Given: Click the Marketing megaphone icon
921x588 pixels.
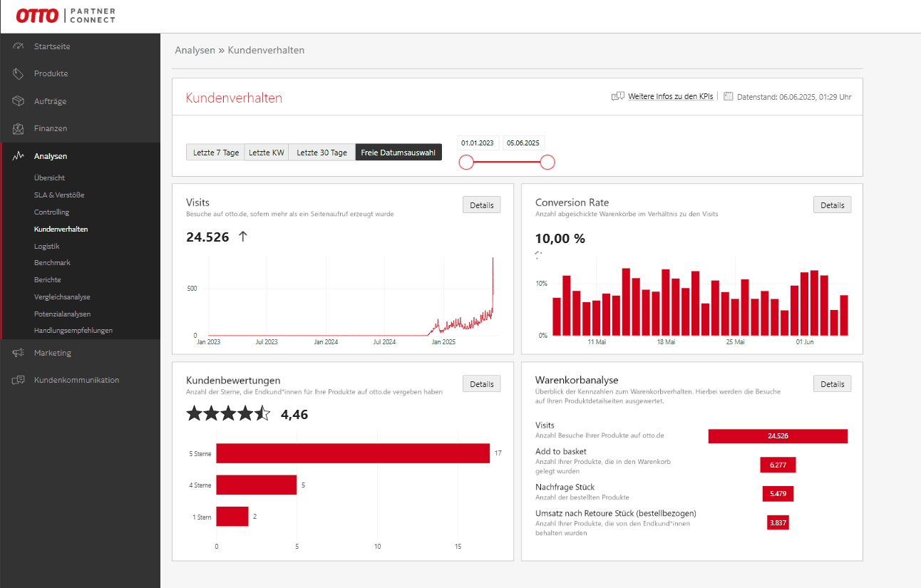Looking at the screenshot, I should (19, 353).
